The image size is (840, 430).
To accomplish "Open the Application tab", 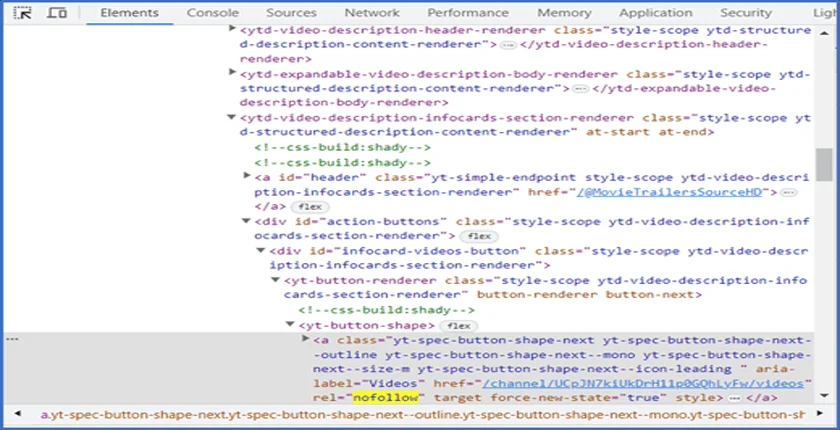I will click(x=656, y=13).
